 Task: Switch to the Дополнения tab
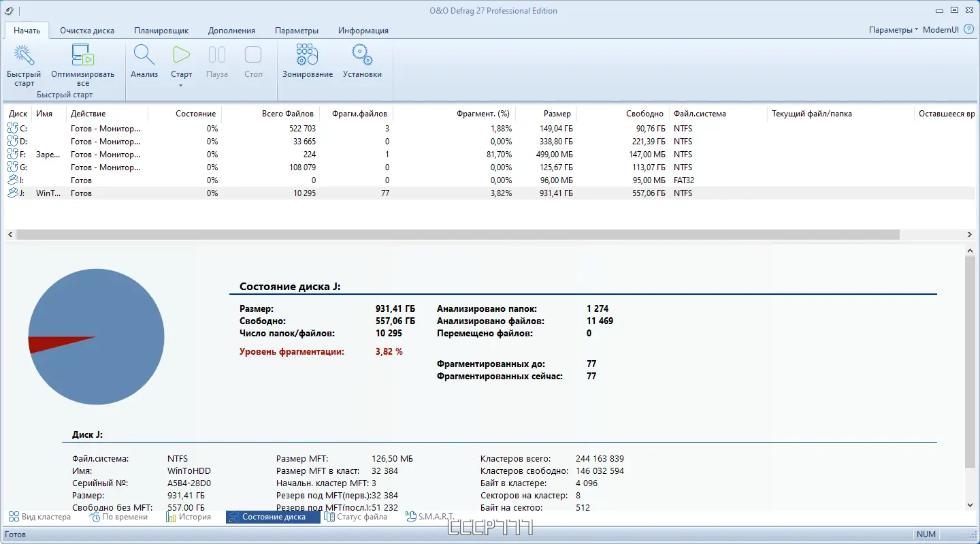point(231,31)
